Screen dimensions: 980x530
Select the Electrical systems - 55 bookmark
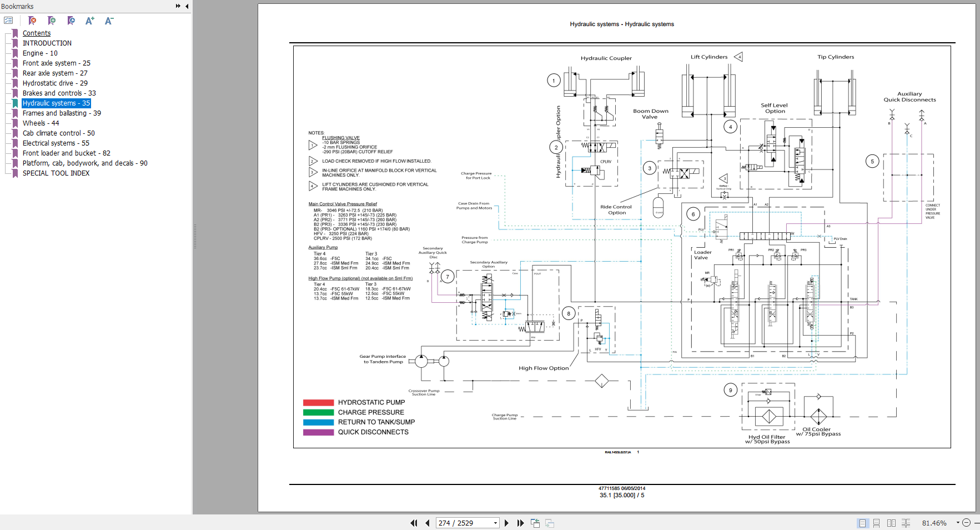pos(56,143)
